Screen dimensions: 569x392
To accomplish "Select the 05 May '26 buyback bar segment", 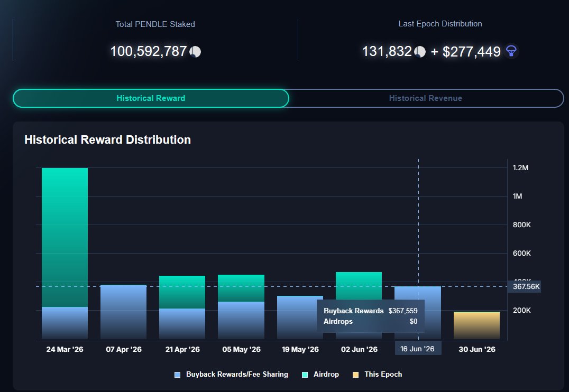I will tap(241, 321).
